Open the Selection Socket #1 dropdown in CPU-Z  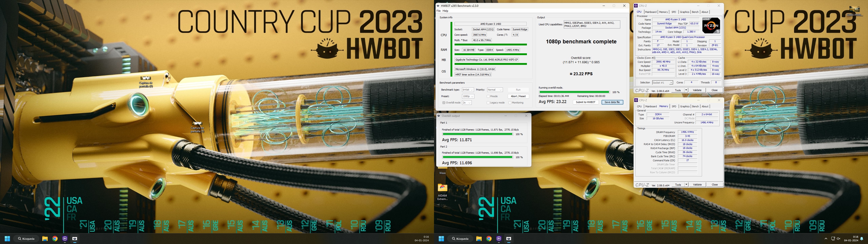coord(663,82)
